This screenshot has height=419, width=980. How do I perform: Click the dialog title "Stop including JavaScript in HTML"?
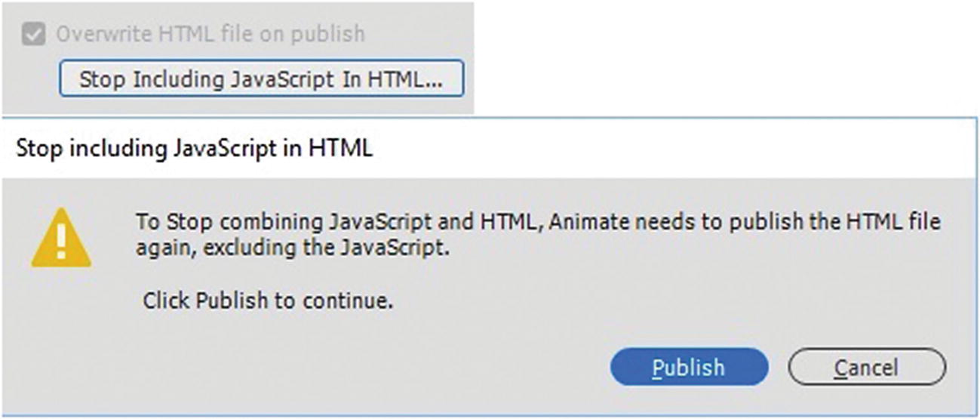(x=195, y=149)
